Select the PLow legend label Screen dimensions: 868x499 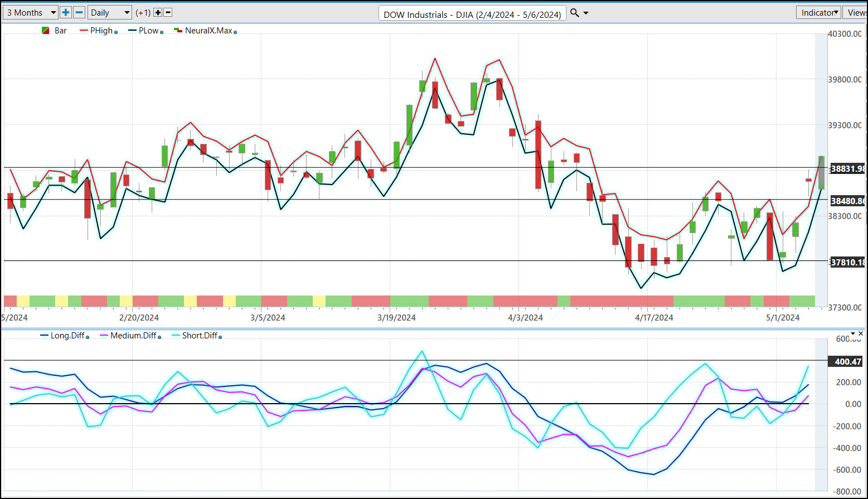click(x=149, y=31)
